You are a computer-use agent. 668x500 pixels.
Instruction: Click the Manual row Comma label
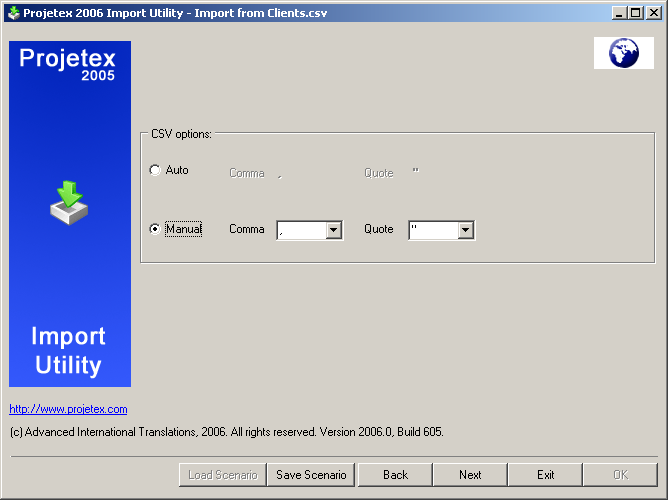[x=247, y=229]
